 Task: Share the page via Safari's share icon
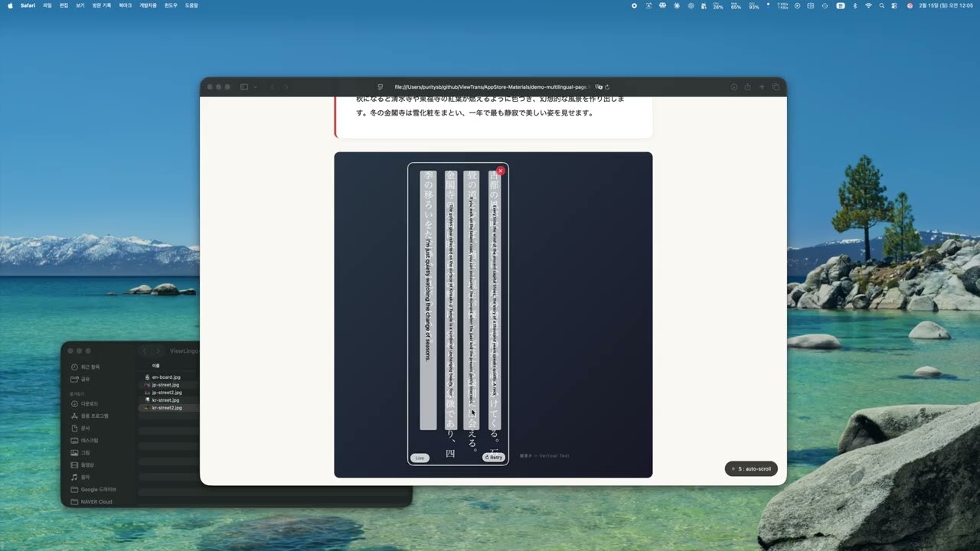point(747,86)
